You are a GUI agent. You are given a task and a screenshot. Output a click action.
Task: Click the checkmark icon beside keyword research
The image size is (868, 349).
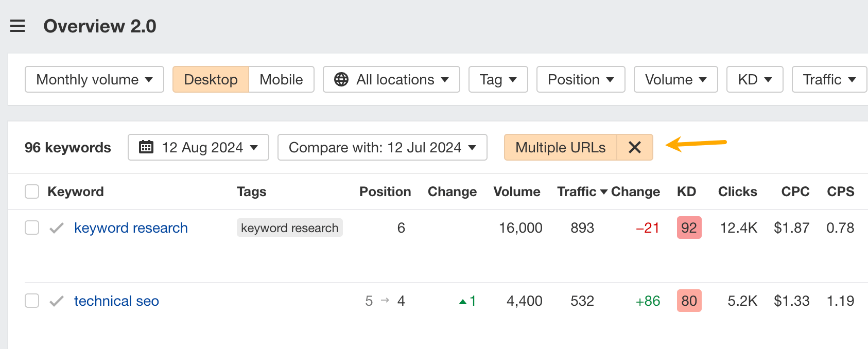pos(56,228)
